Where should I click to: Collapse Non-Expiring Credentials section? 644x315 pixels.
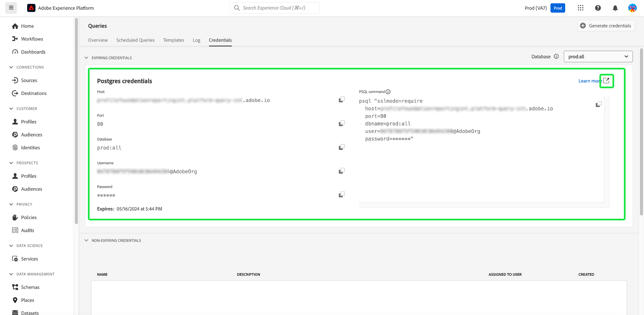[86, 241]
